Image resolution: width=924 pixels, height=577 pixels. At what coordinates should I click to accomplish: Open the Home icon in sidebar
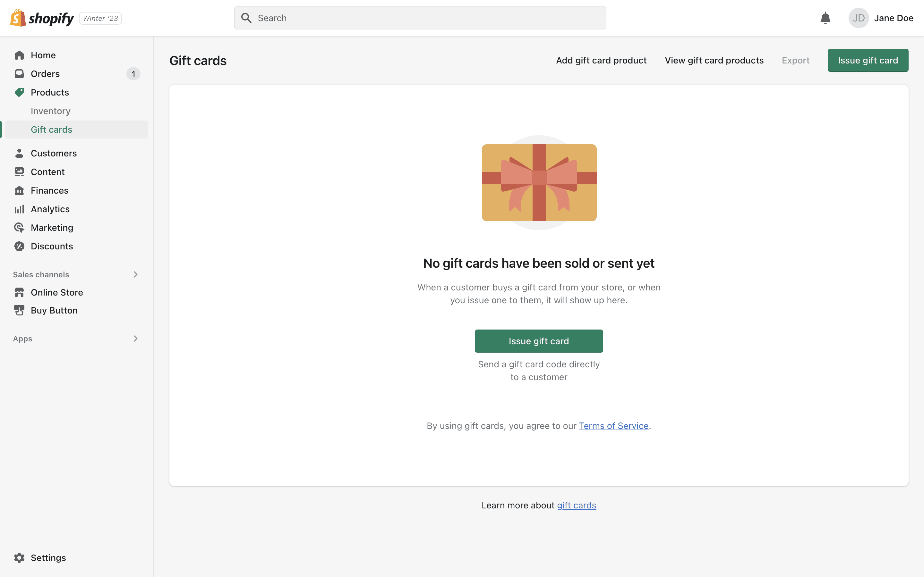point(19,55)
